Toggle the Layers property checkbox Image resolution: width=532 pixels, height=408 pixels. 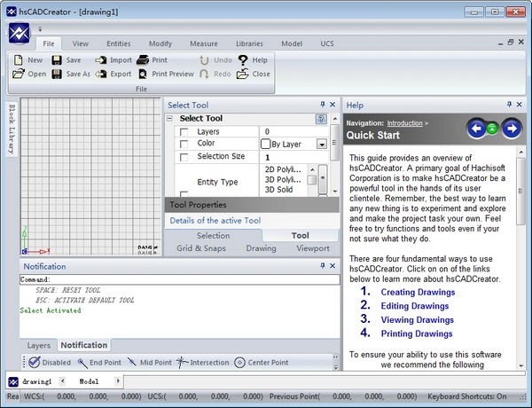click(x=184, y=132)
